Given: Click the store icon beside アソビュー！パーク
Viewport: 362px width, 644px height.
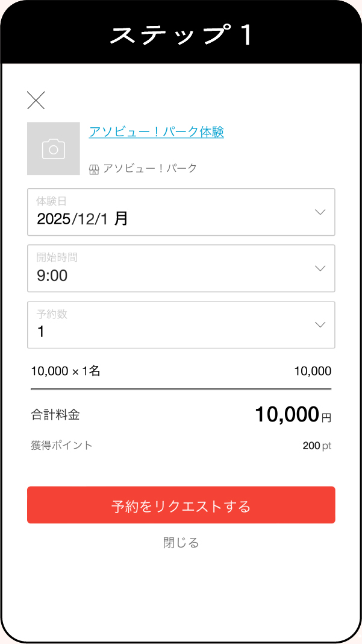Looking at the screenshot, I should coord(95,168).
